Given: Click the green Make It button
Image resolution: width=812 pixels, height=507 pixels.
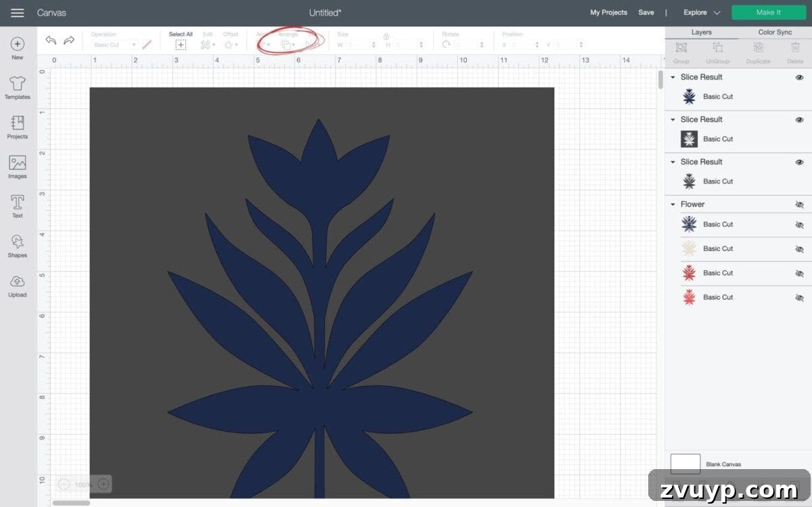Looking at the screenshot, I should tap(769, 13).
